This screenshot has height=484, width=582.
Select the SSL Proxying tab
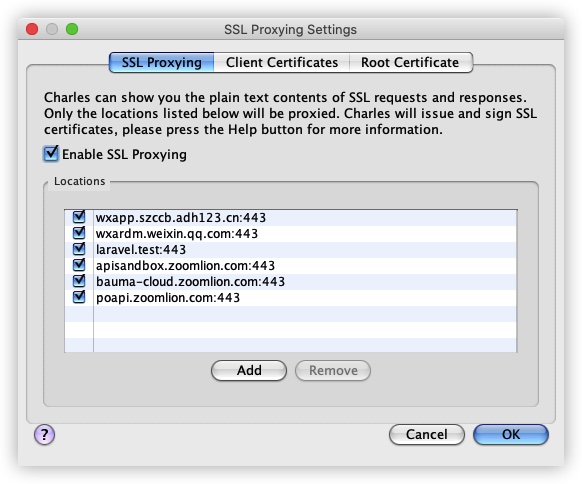tap(161, 62)
